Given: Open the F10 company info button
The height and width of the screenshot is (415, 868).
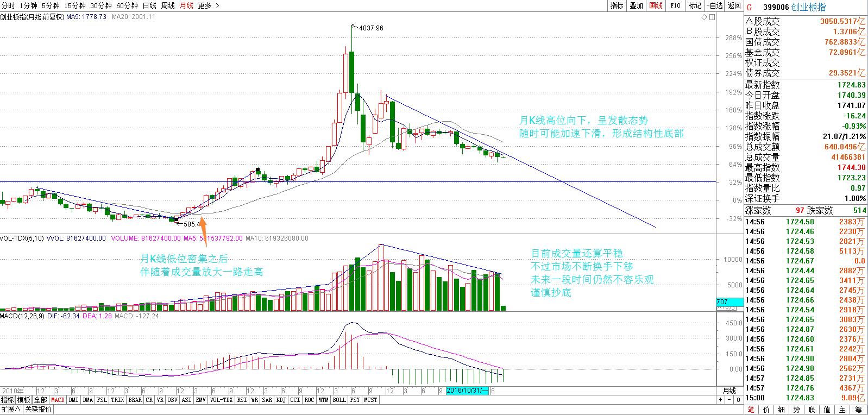Looking at the screenshot, I should [x=675, y=5].
